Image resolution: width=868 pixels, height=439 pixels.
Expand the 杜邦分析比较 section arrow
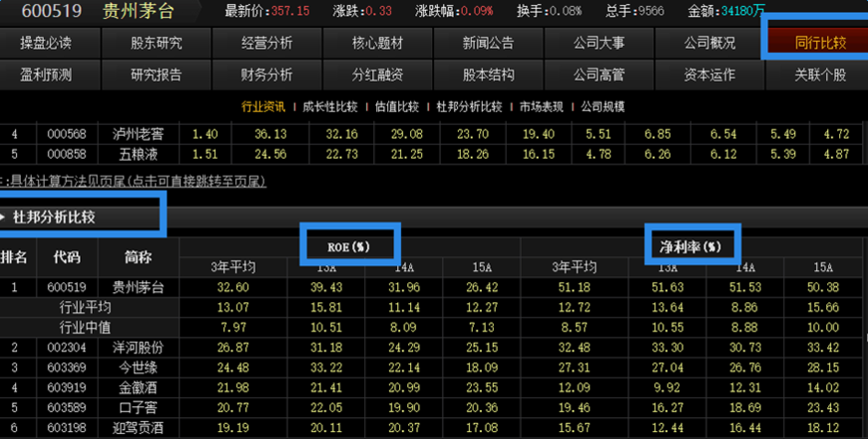(x=3, y=218)
